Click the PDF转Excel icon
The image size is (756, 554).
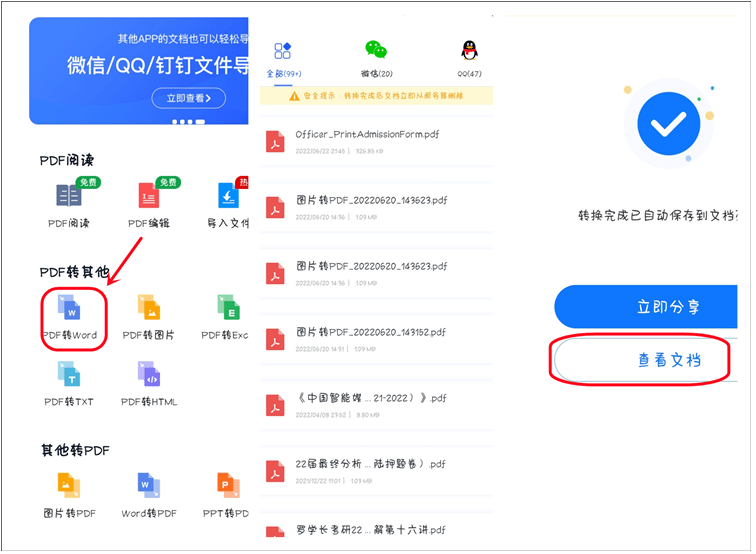(228, 308)
